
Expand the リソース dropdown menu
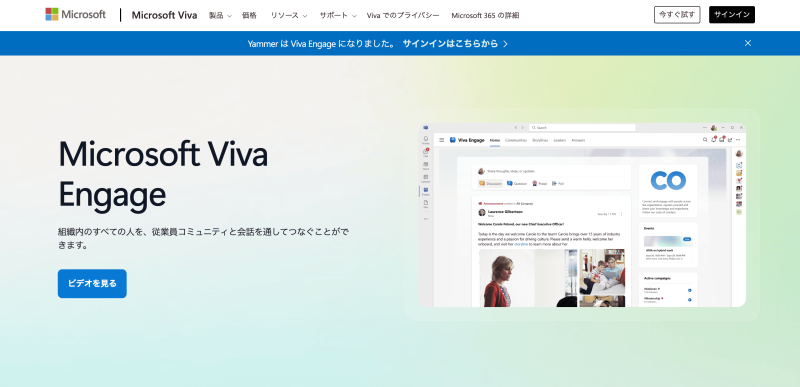pos(289,15)
